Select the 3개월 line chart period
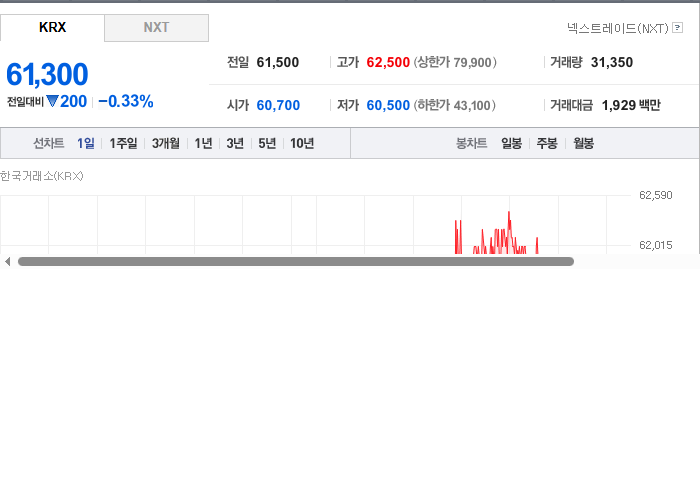The height and width of the screenshot is (490, 700). pyautogui.click(x=166, y=143)
